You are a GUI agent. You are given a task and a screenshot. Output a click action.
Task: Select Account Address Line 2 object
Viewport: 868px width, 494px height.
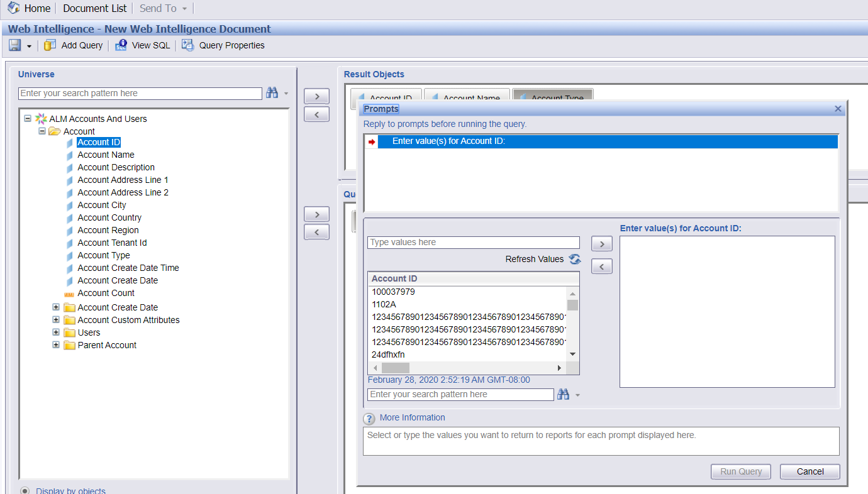click(123, 192)
